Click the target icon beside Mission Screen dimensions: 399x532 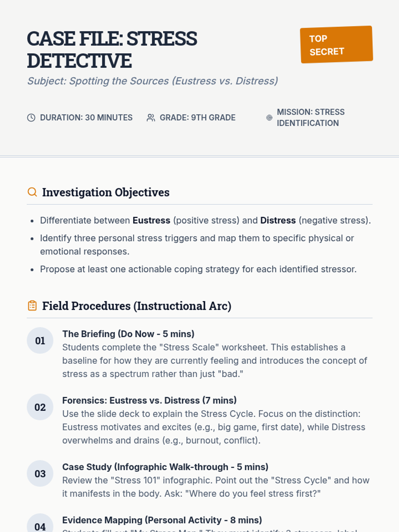[x=269, y=118]
